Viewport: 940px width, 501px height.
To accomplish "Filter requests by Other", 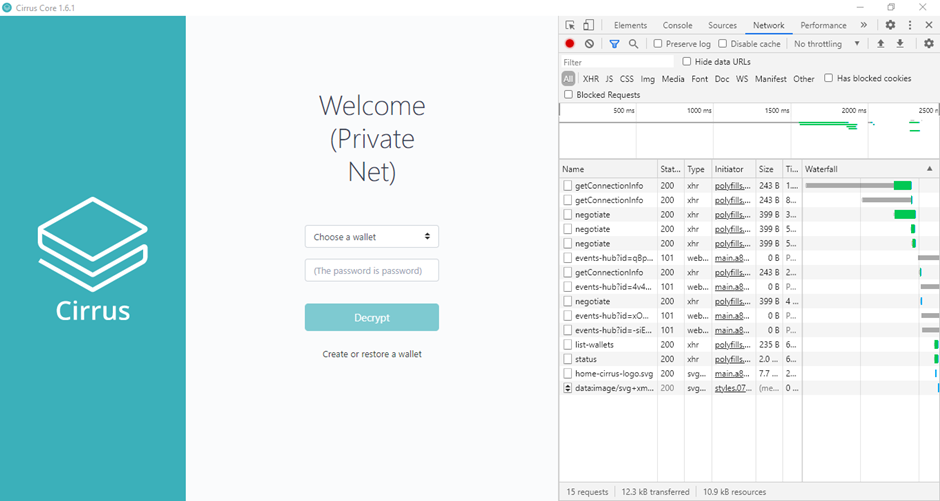I will pos(803,79).
